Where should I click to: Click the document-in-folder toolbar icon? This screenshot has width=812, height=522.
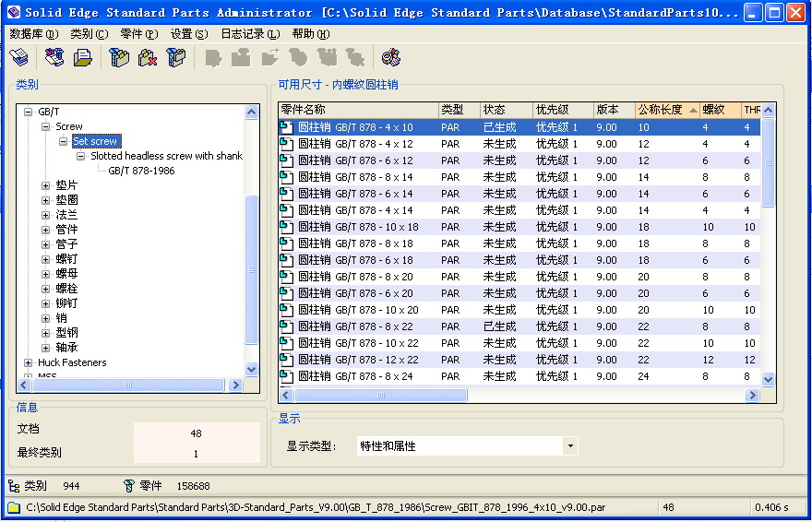(82, 57)
